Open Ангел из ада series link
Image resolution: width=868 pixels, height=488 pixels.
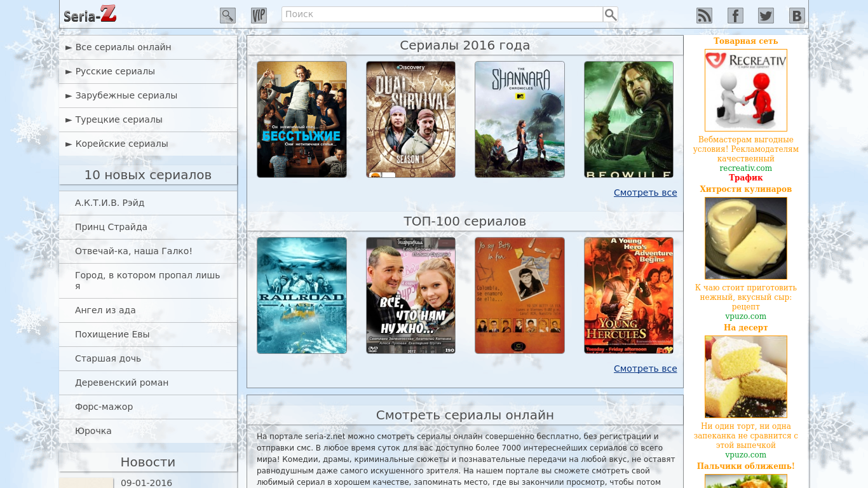[148, 310]
